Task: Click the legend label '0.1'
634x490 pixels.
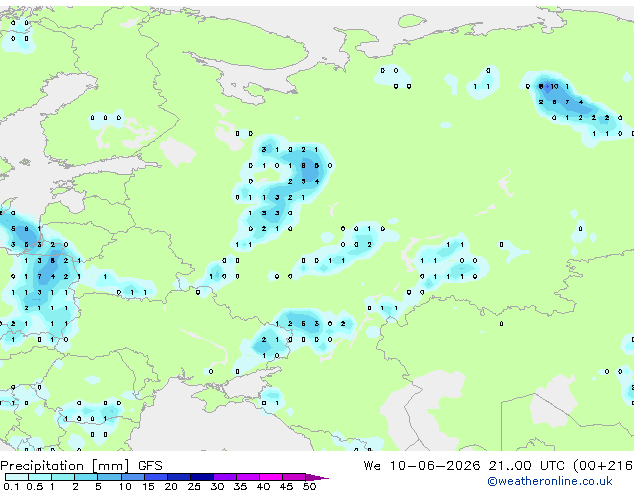Action: (11, 486)
